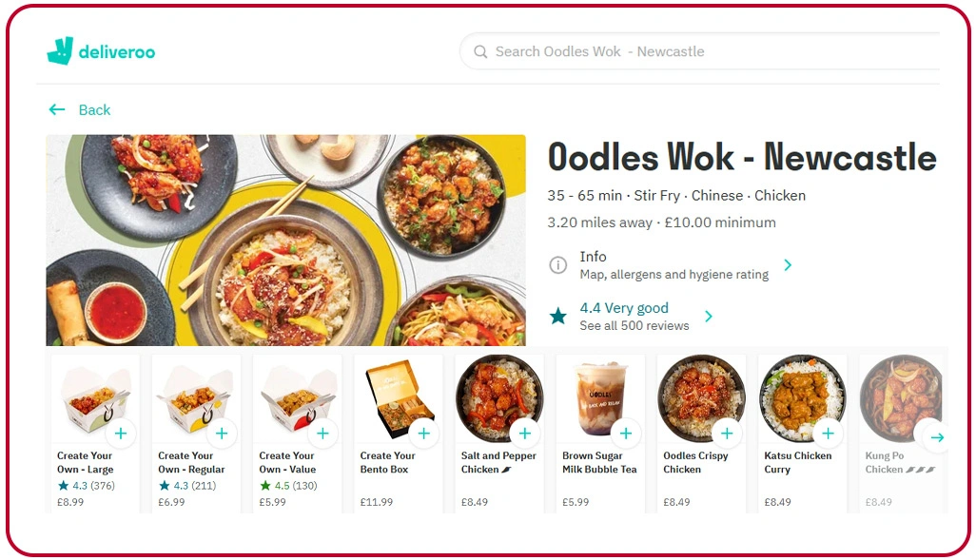The image size is (976, 560).
Task: Click the restaurant hero food banner image
Action: point(285,241)
